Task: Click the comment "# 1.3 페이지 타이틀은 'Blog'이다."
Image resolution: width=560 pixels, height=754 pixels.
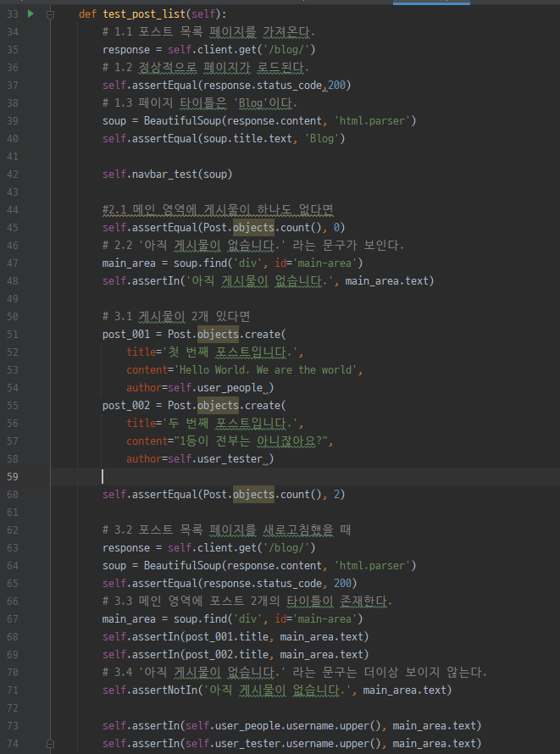Action: (x=200, y=103)
